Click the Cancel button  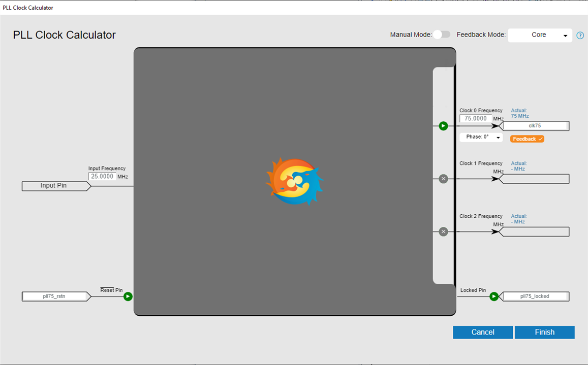(x=483, y=332)
